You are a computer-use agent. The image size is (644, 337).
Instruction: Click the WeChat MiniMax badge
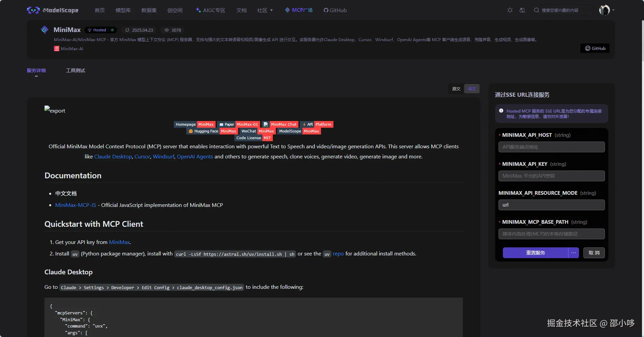257,131
